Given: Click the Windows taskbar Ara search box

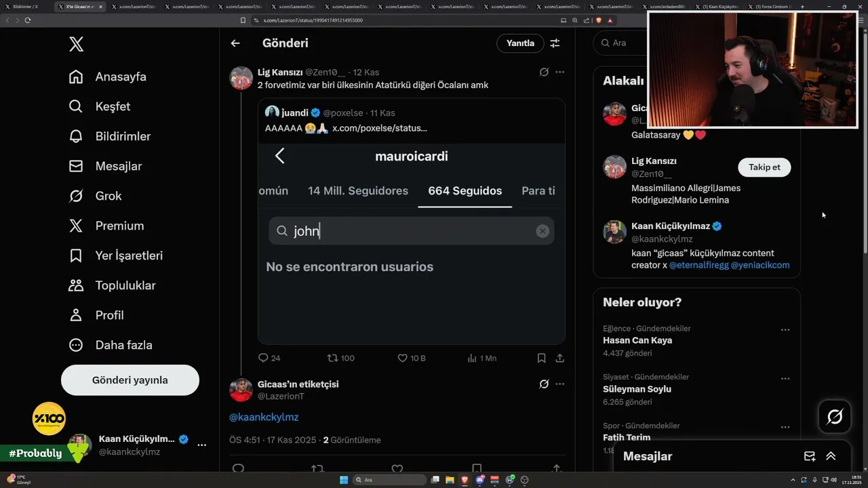Looking at the screenshot, I should point(391,480).
